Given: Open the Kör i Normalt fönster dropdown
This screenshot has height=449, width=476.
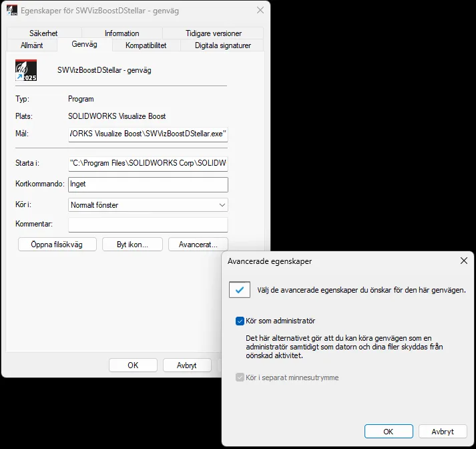Looking at the screenshot, I should click(x=148, y=205).
